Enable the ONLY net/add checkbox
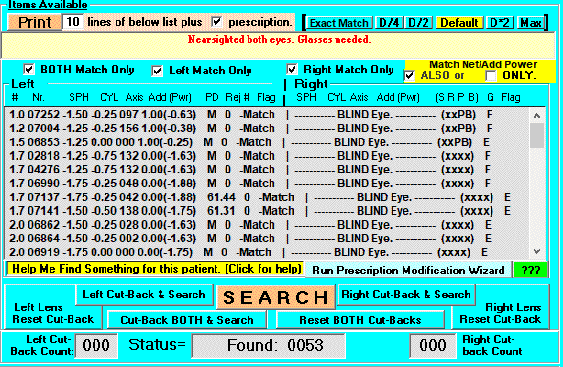The image size is (563, 367). click(490, 76)
